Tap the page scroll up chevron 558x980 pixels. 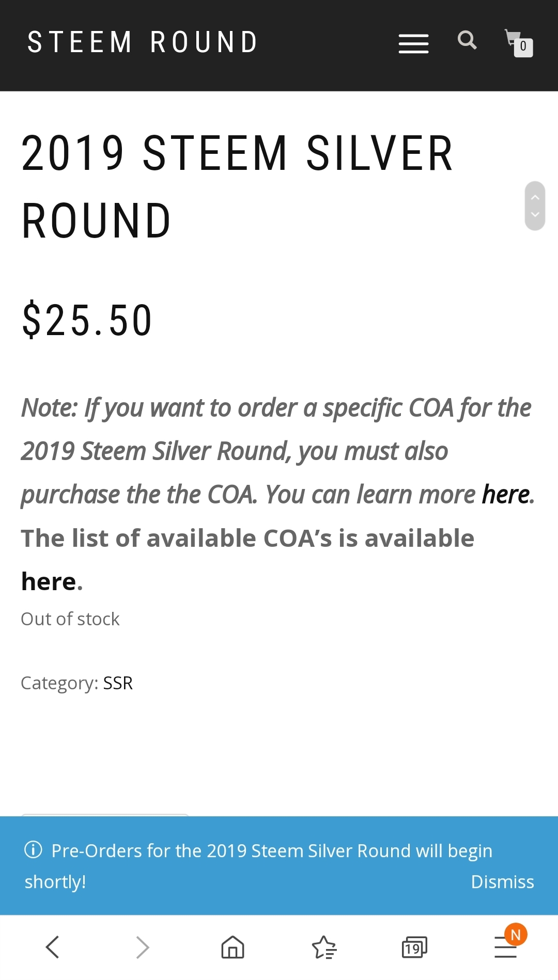(535, 197)
